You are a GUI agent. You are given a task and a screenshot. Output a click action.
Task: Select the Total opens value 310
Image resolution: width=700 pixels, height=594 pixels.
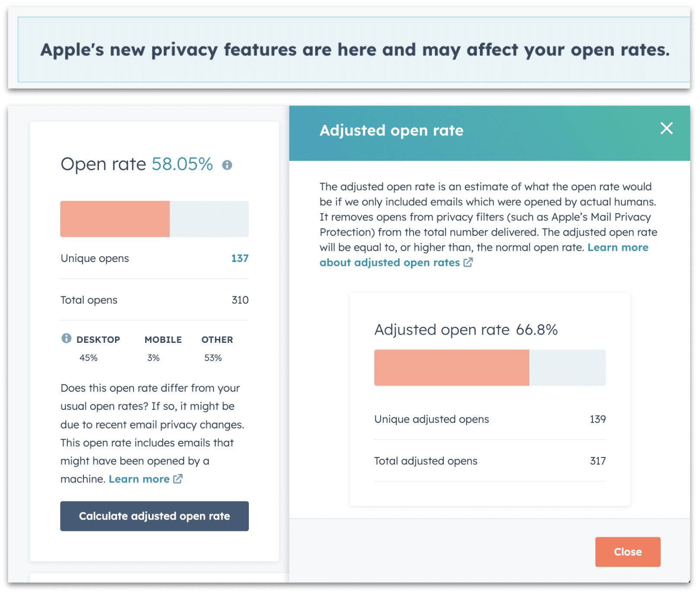tap(240, 300)
